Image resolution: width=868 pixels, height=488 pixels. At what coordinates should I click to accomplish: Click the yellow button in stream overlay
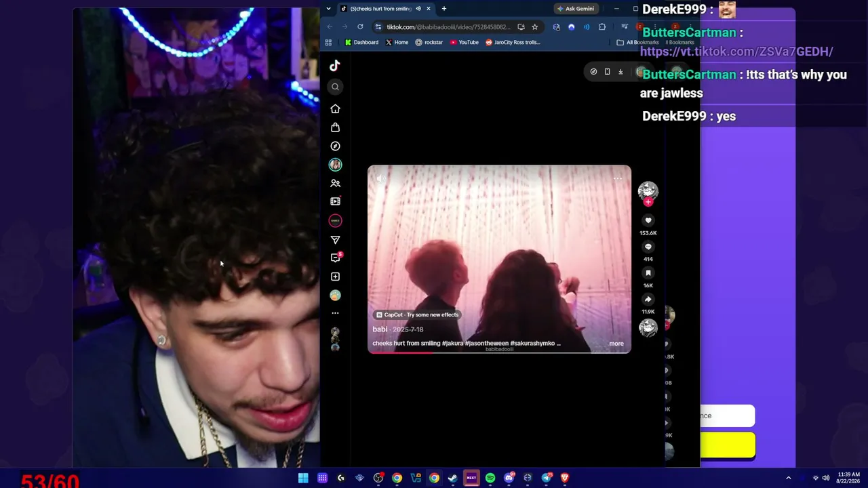tap(728, 445)
